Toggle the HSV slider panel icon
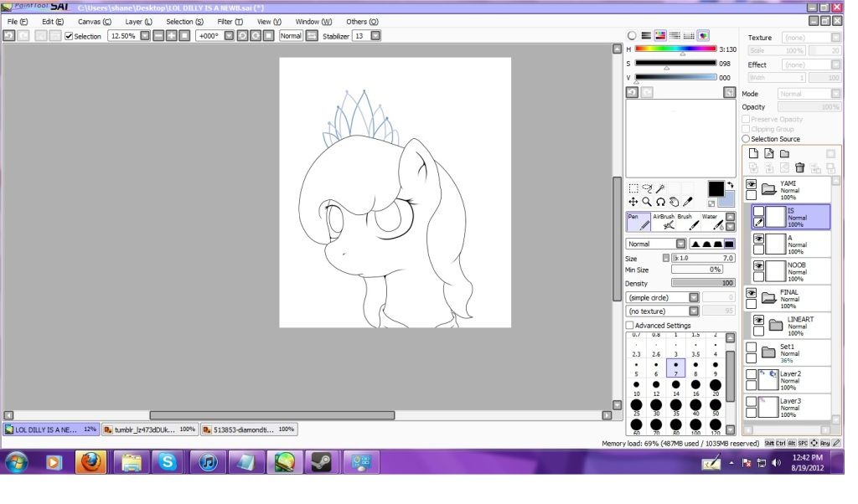Screen dimensions: 858x504 [x=660, y=35]
